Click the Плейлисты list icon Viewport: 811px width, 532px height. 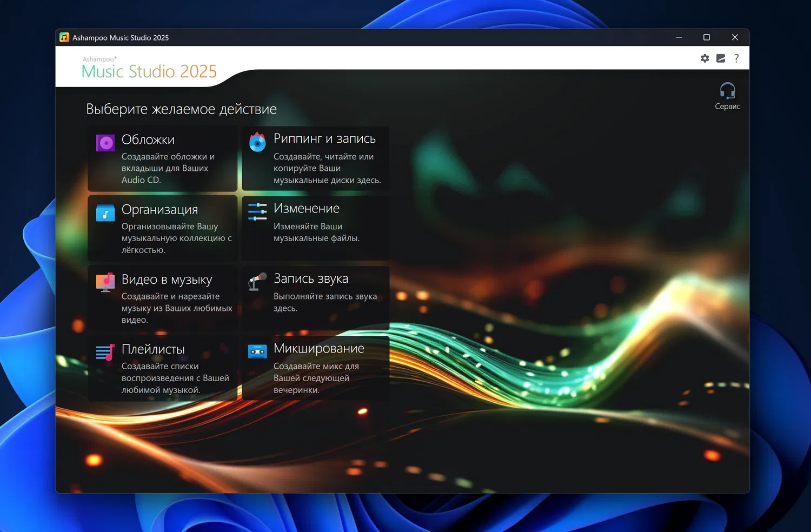(105, 353)
